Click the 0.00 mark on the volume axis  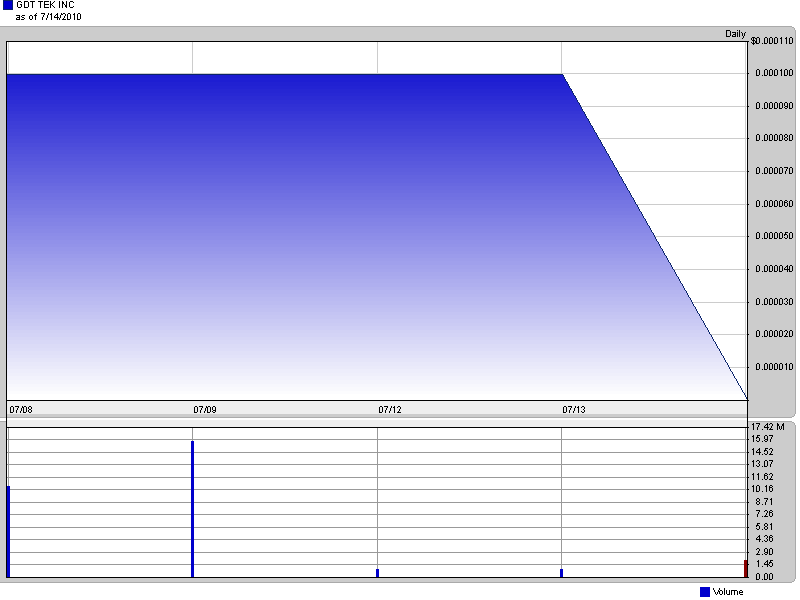764,575
